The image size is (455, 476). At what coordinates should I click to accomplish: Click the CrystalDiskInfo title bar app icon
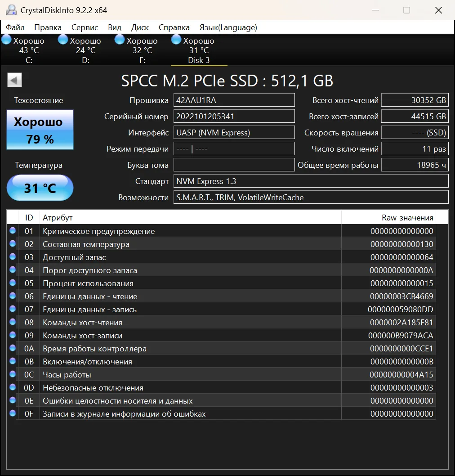[11, 10]
